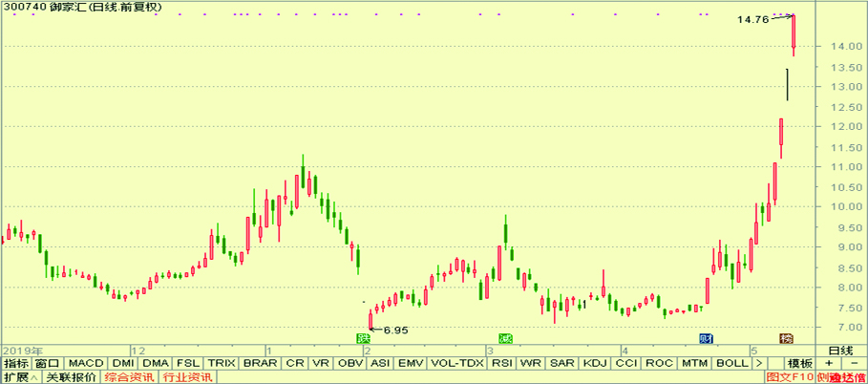
Task: Open the 关联报价 tab
Action: [x=72, y=377]
